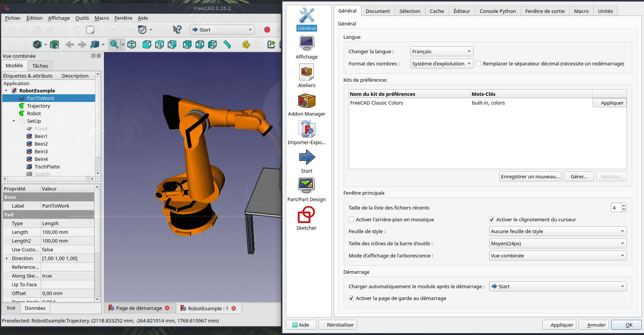
Task: Enable the mosaic background checkbox
Action: [x=351, y=219]
